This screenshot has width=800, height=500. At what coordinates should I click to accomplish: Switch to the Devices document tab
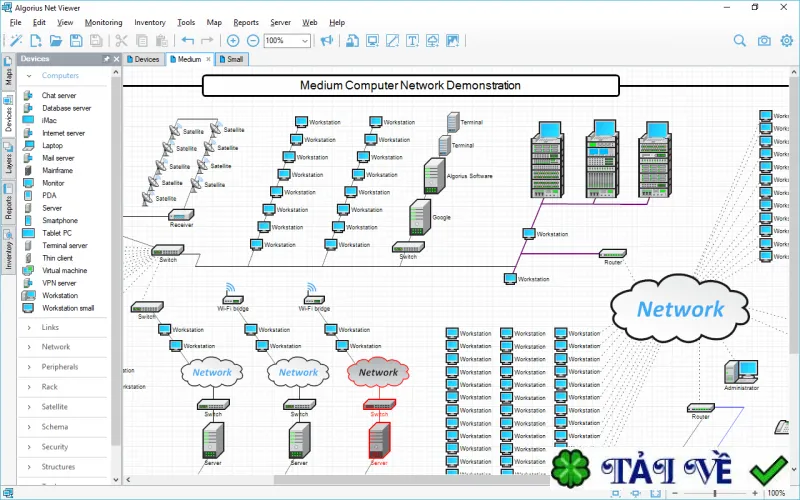click(x=144, y=59)
